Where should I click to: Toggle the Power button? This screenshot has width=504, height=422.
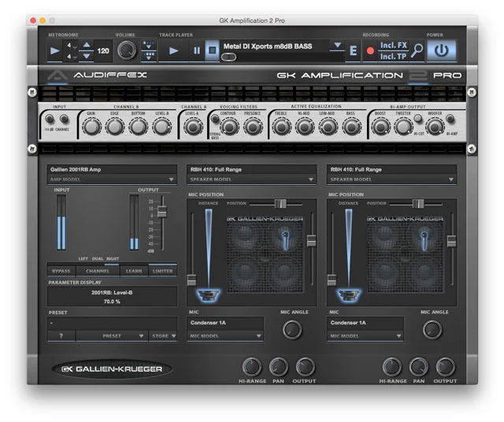pos(441,50)
